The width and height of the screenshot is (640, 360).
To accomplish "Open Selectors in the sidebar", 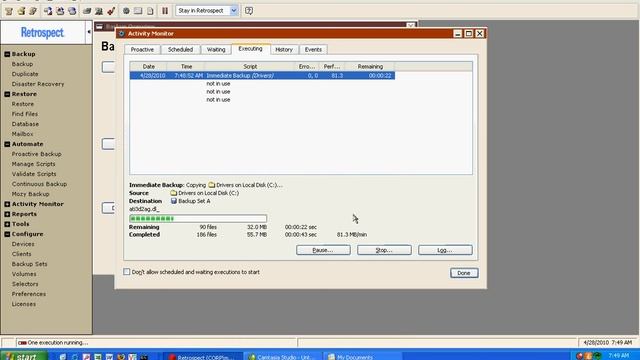I will (25, 284).
